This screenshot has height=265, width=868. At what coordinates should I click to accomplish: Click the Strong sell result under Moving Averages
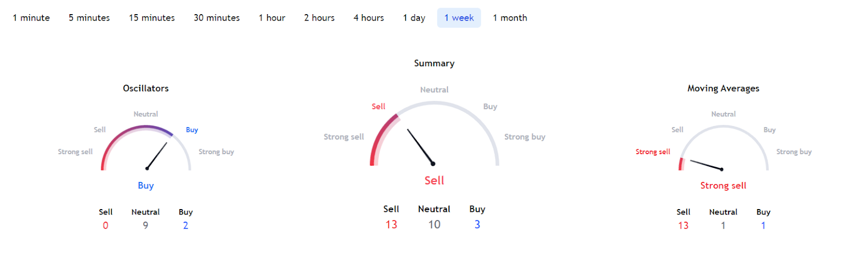[x=723, y=186]
